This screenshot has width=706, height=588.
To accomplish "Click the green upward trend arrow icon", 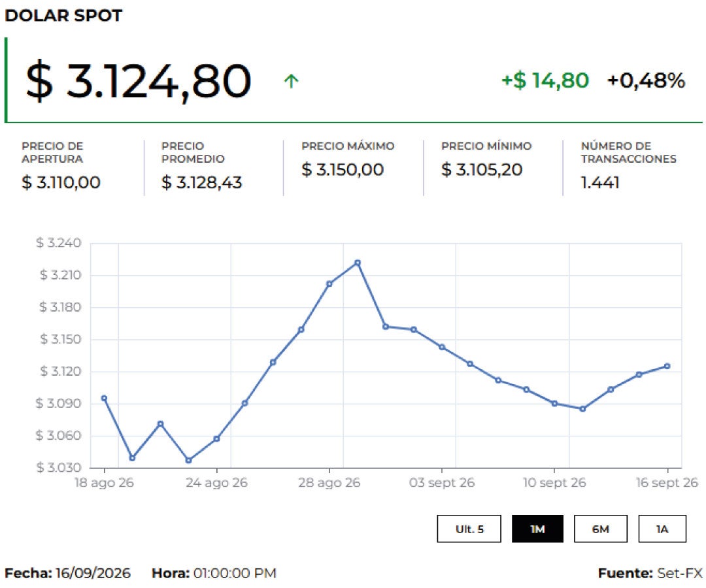I will [292, 81].
